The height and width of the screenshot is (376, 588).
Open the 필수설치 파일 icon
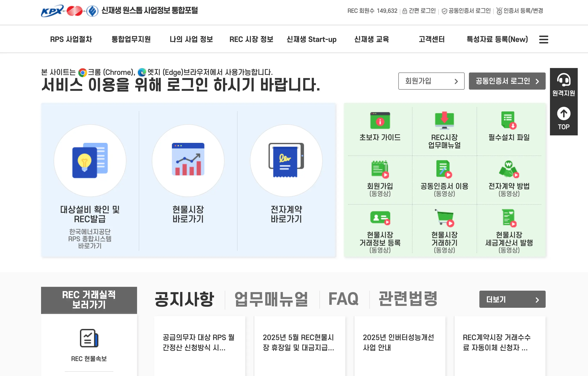pos(509,120)
